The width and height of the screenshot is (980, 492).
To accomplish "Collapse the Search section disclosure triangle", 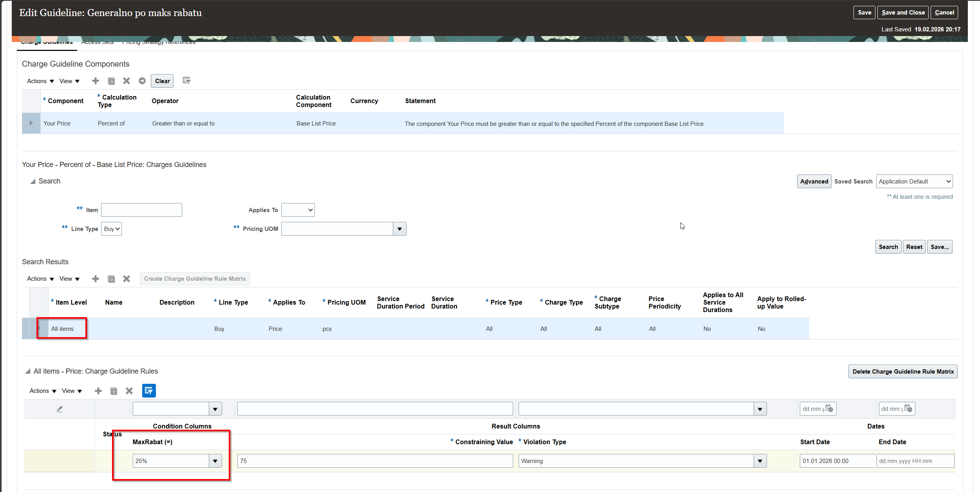I will (33, 182).
